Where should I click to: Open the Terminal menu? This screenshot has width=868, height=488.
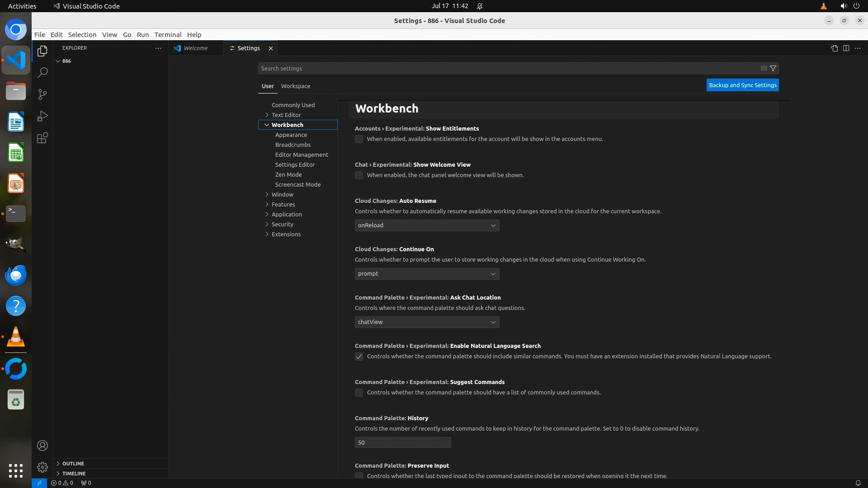pyautogui.click(x=168, y=34)
